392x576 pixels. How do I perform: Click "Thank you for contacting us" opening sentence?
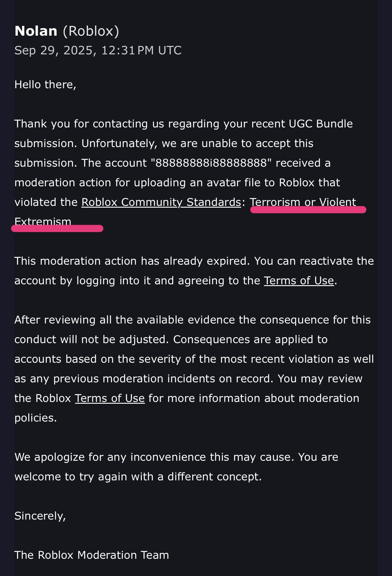click(81, 124)
